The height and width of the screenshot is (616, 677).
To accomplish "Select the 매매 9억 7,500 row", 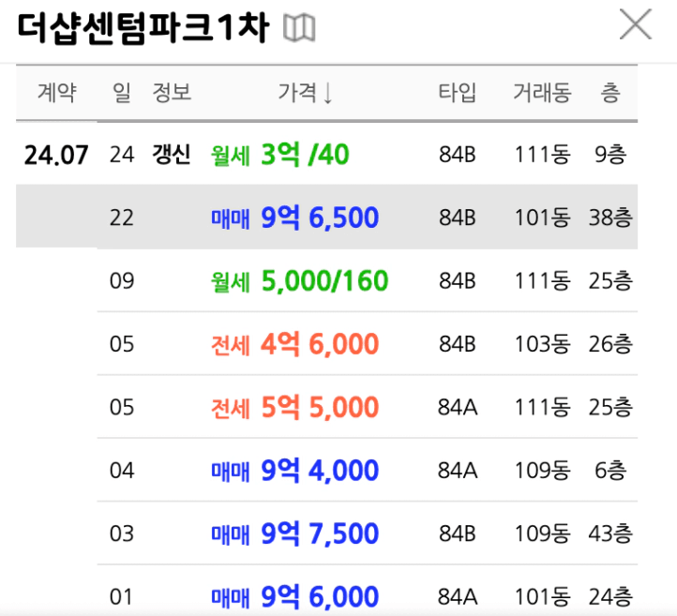I will (x=367, y=533).
